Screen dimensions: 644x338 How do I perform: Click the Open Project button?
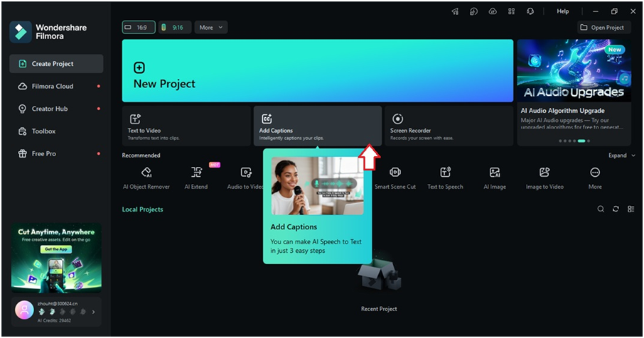point(604,28)
